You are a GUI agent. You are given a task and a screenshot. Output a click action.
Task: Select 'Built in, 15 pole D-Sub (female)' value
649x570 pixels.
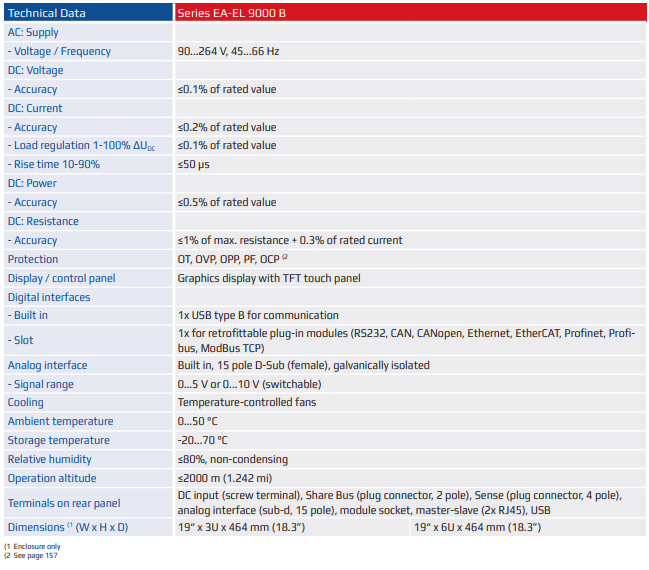pyautogui.click(x=304, y=365)
